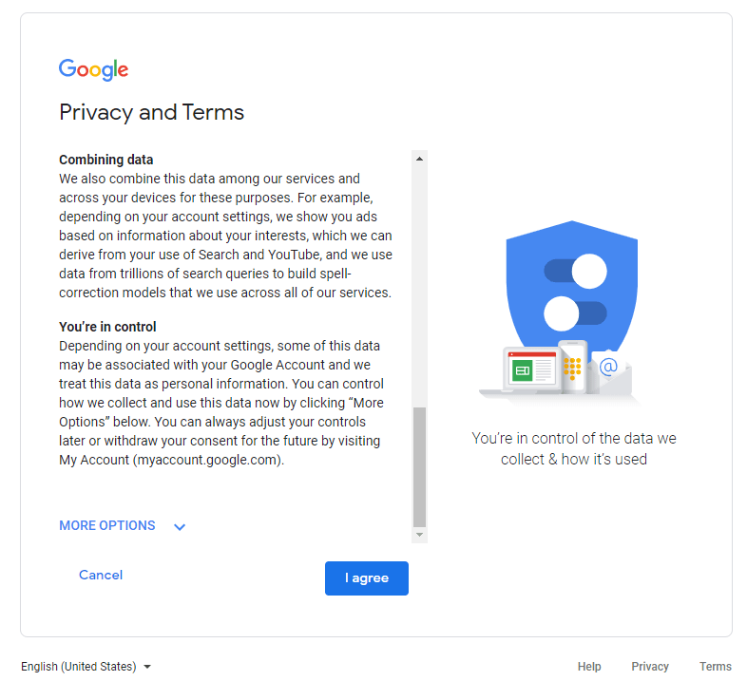747x700 pixels.
Task: Click the scroll down arrow of terms text
Action: coord(419,535)
